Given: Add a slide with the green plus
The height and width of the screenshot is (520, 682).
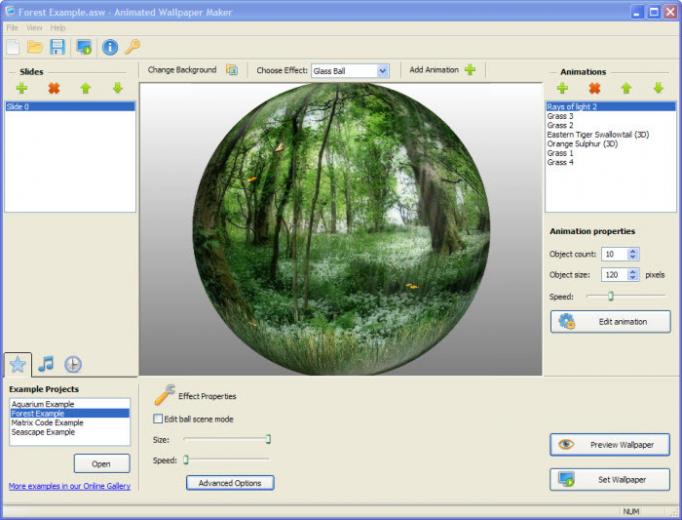Looking at the screenshot, I should click(x=22, y=89).
